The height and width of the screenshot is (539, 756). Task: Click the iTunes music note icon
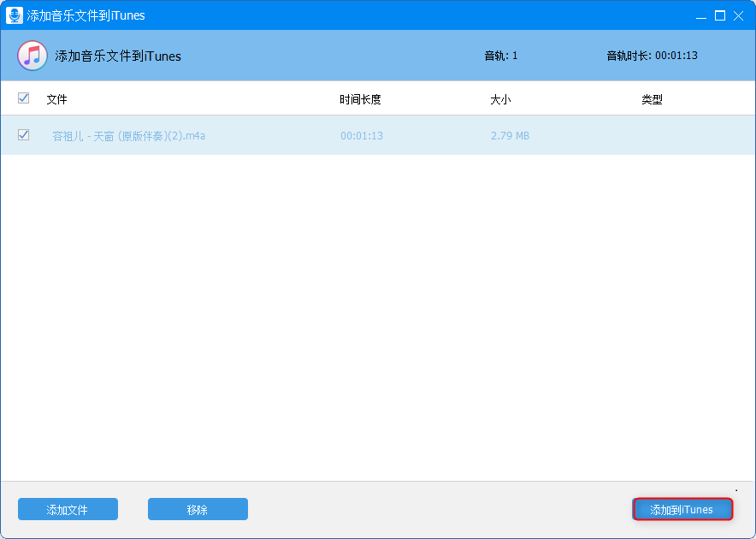(32, 56)
